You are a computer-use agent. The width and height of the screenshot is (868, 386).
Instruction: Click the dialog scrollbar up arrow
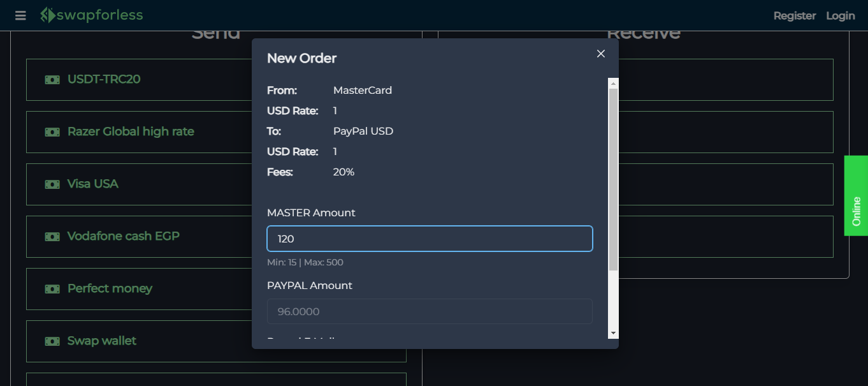tap(613, 84)
